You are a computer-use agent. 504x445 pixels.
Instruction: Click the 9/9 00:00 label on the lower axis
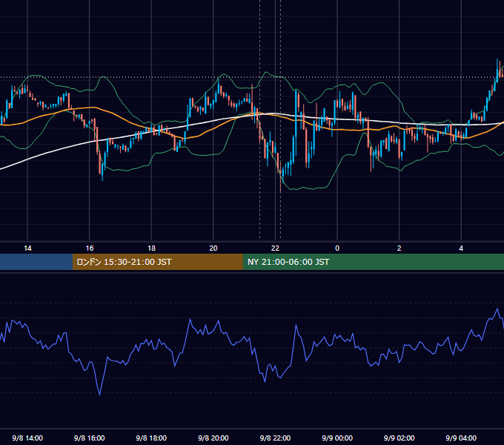tap(337, 438)
